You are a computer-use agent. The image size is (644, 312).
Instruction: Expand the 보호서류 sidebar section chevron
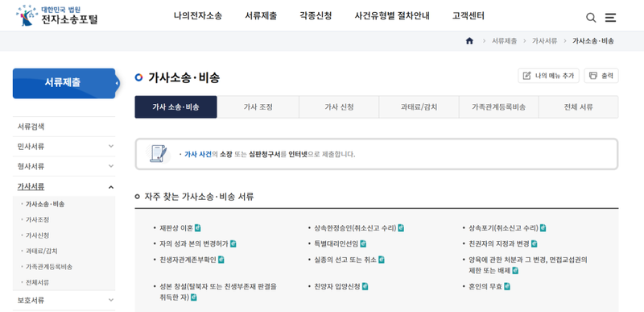click(111, 300)
